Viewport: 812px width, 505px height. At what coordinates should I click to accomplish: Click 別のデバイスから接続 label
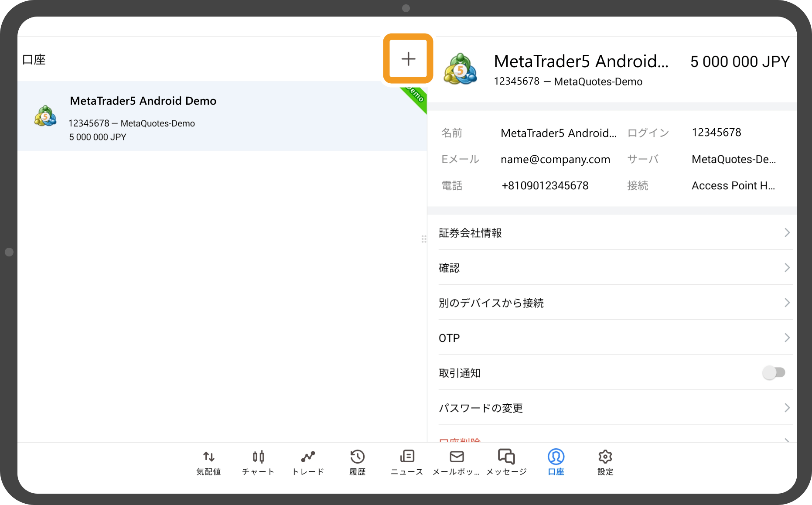coord(491,303)
